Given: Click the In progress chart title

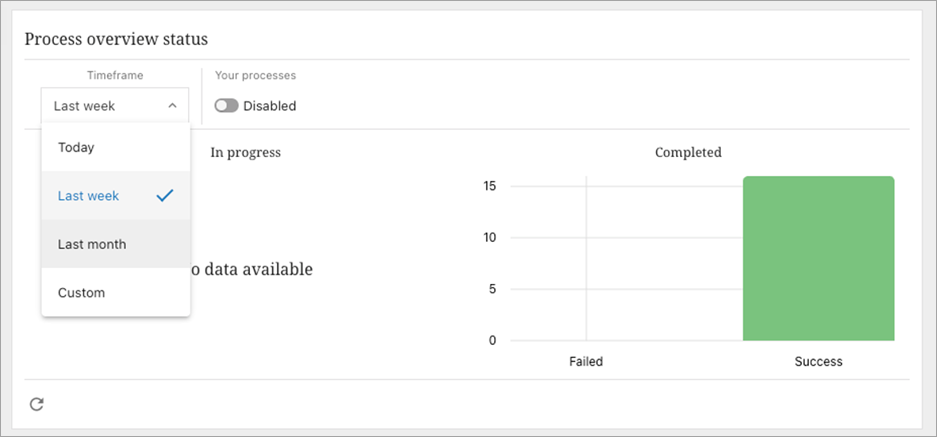Looking at the screenshot, I should click(245, 153).
